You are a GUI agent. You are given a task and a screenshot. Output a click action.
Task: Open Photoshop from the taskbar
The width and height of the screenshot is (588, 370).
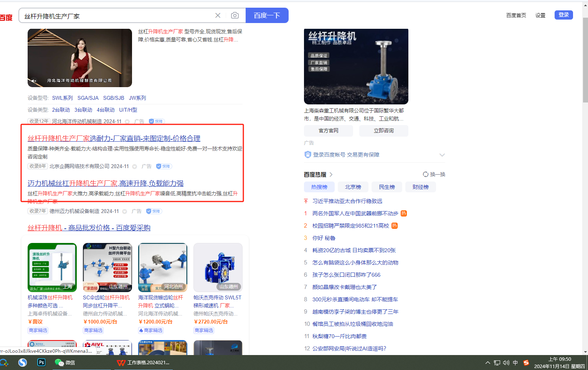[41, 362]
